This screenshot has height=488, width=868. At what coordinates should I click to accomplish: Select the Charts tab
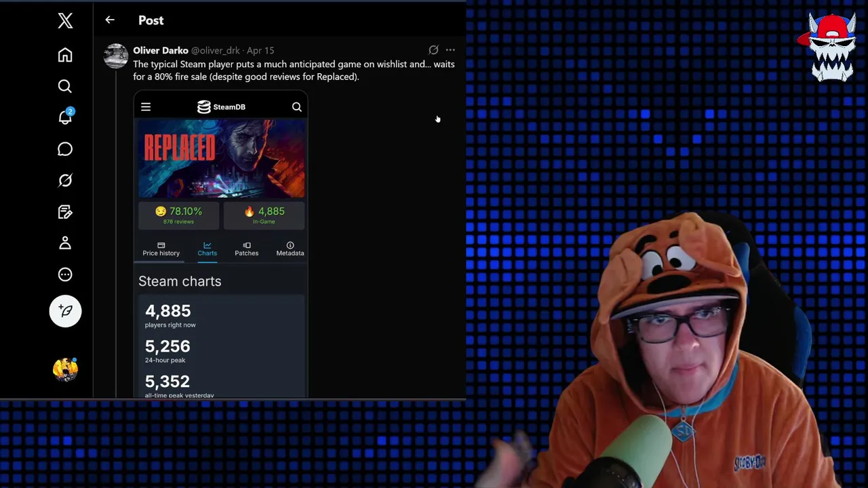207,249
